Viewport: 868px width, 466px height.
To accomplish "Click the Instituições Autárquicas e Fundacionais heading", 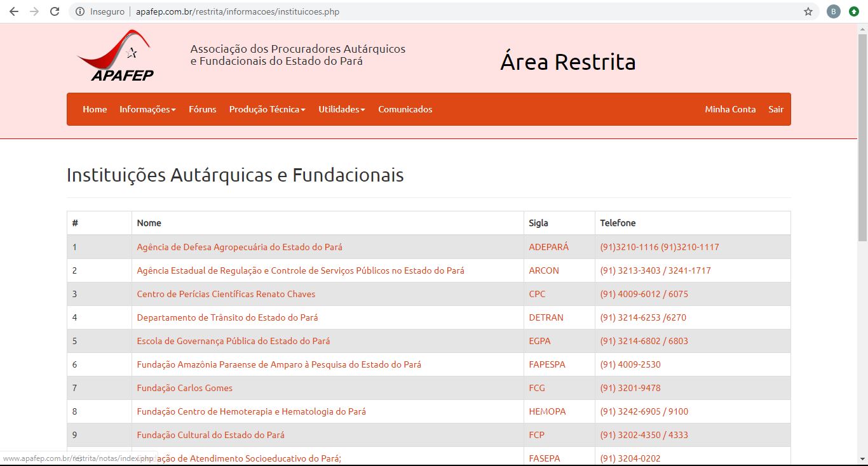I will pos(235,175).
